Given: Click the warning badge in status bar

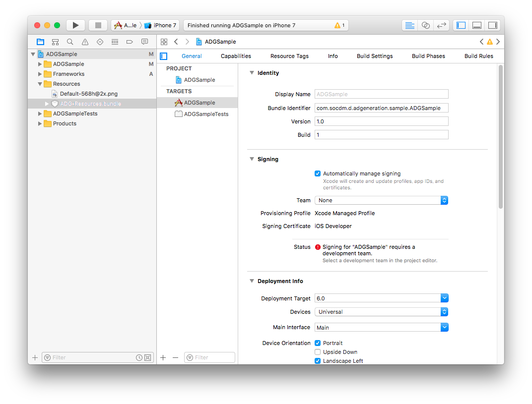Looking at the screenshot, I should 339,25.
